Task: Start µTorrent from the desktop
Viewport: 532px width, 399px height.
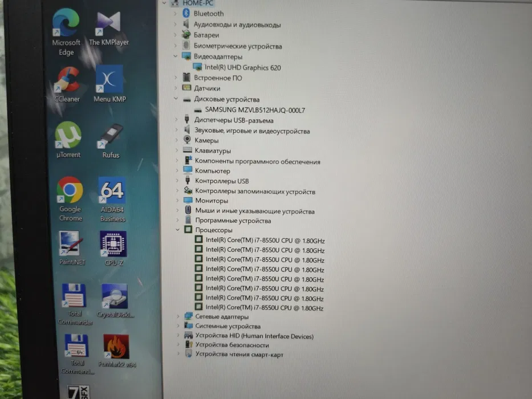Action: point(68,140)
